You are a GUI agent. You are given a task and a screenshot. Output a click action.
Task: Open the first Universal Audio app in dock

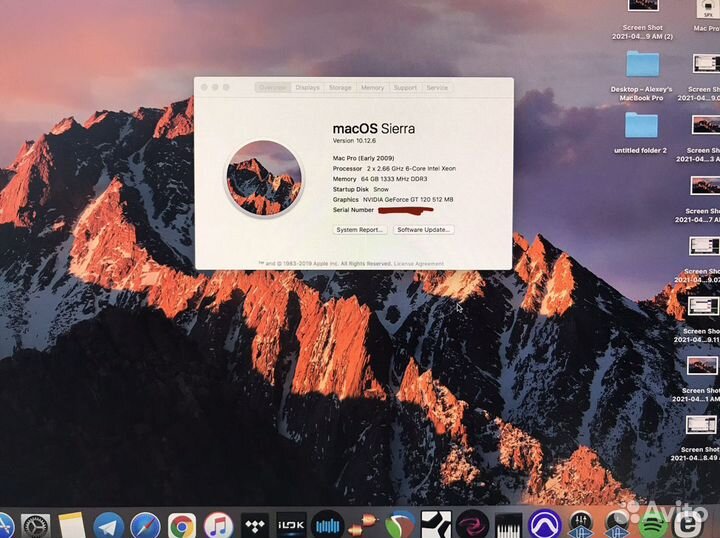pyautogui.click(x=581, y=525)
